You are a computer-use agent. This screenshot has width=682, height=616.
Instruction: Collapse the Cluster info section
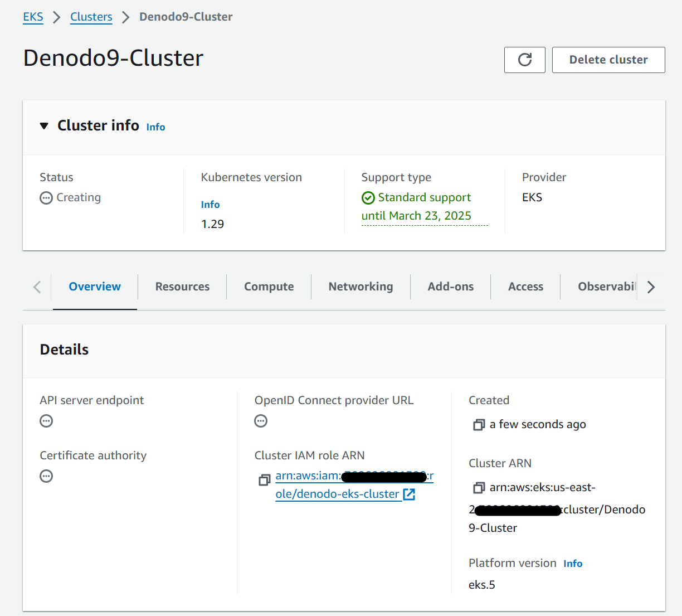point(44,126)
